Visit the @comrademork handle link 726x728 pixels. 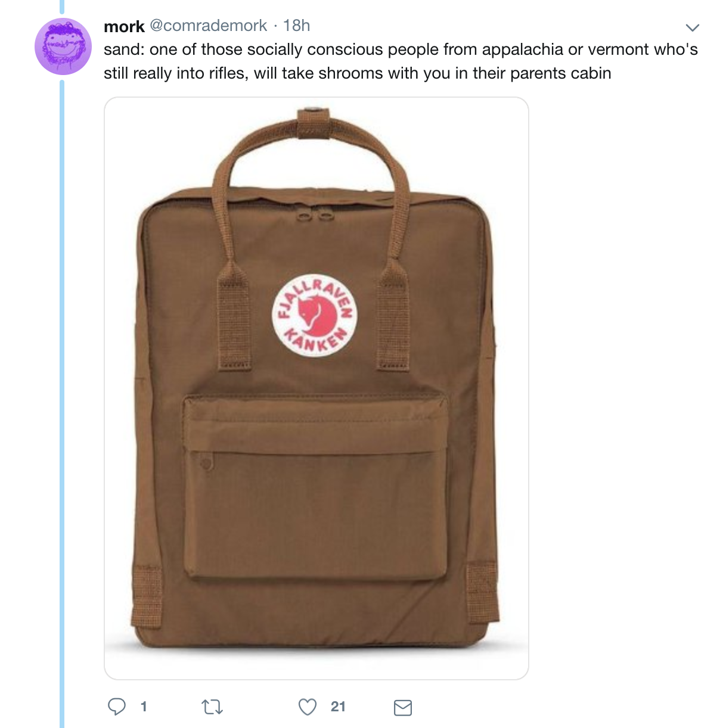[209, 26]
